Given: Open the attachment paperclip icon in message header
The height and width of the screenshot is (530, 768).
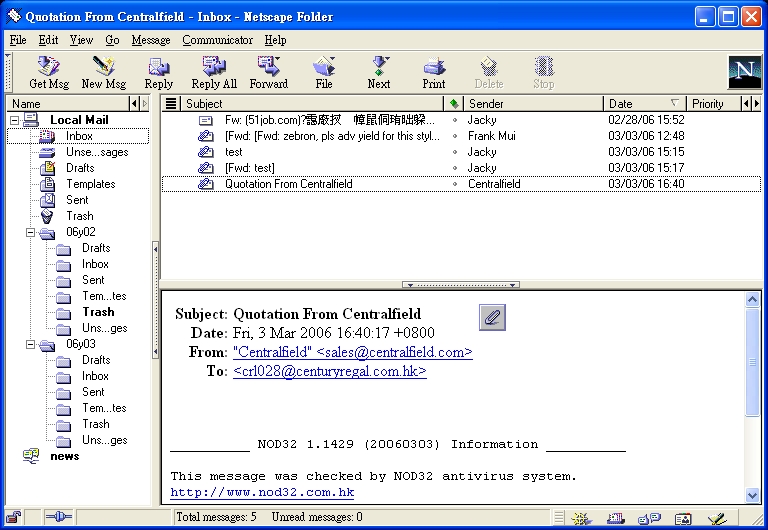Looking at the screenshot, I should coord(492,317).
